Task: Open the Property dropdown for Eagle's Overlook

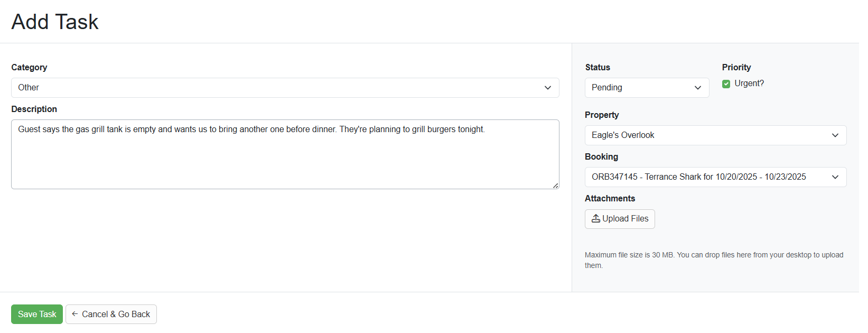Action: point(715,135)
